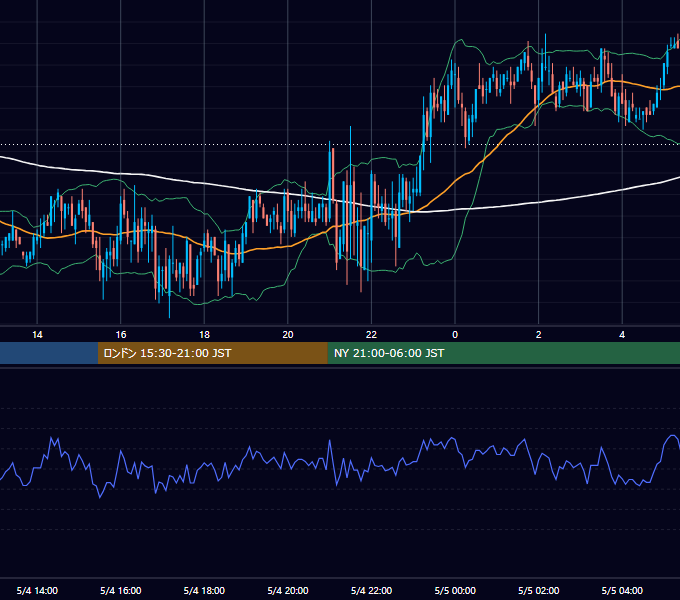Click the 22 hour label on price chart axis
The width and height of the screenshot is (680, 600).
pyautogui.click(x=371, y=335)
